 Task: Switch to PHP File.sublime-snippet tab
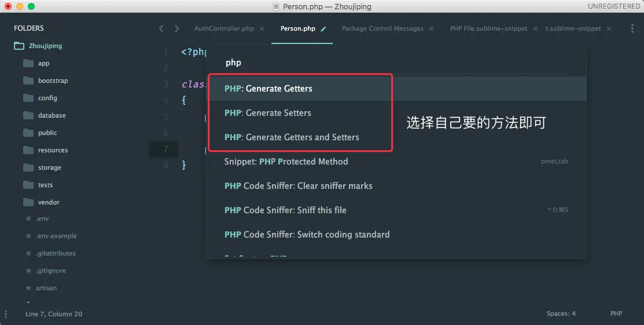click(489, 28)
